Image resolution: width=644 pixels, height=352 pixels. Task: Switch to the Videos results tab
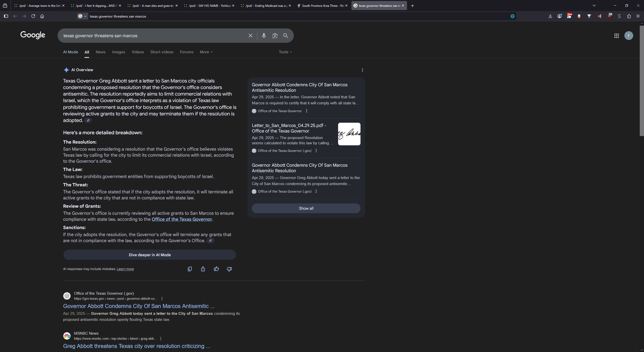coord(138,52)
